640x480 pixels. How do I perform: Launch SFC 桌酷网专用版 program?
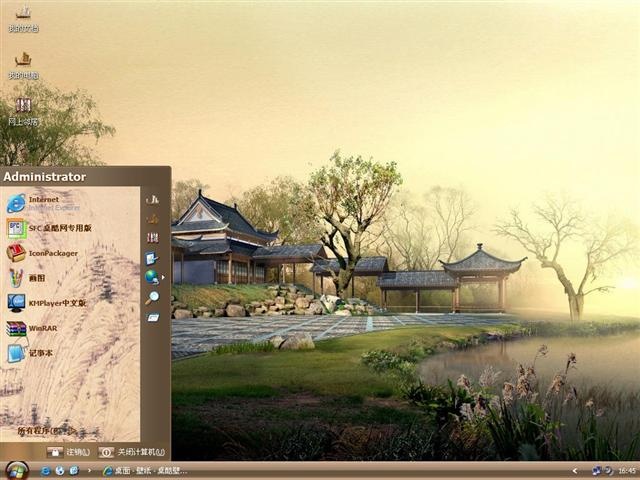tap(49, 228)
